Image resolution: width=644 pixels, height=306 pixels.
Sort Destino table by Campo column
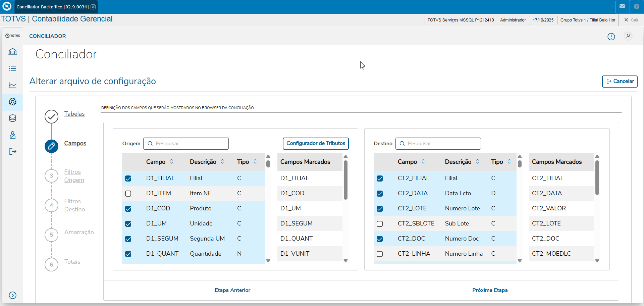(x=423, y=162)
